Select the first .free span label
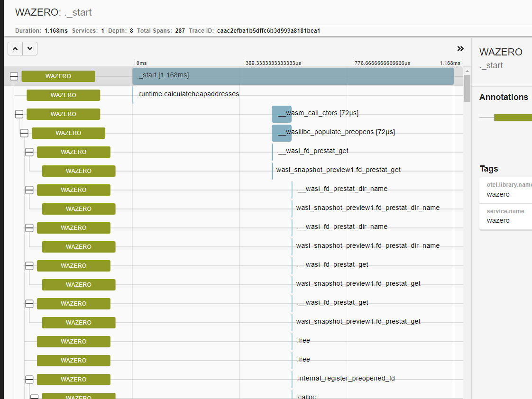 click(303, 340)
